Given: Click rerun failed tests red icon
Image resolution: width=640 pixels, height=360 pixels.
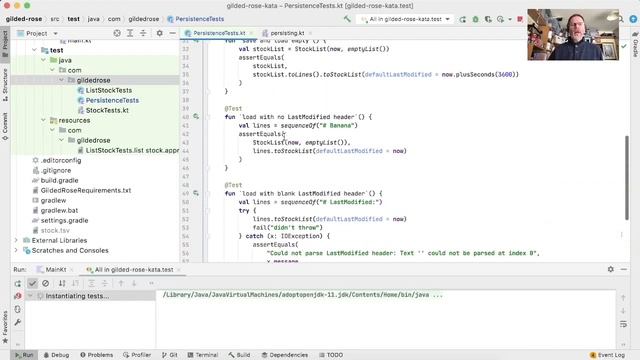Looking at the screenshot, I should pyautogui.click(x=18, y=296).
